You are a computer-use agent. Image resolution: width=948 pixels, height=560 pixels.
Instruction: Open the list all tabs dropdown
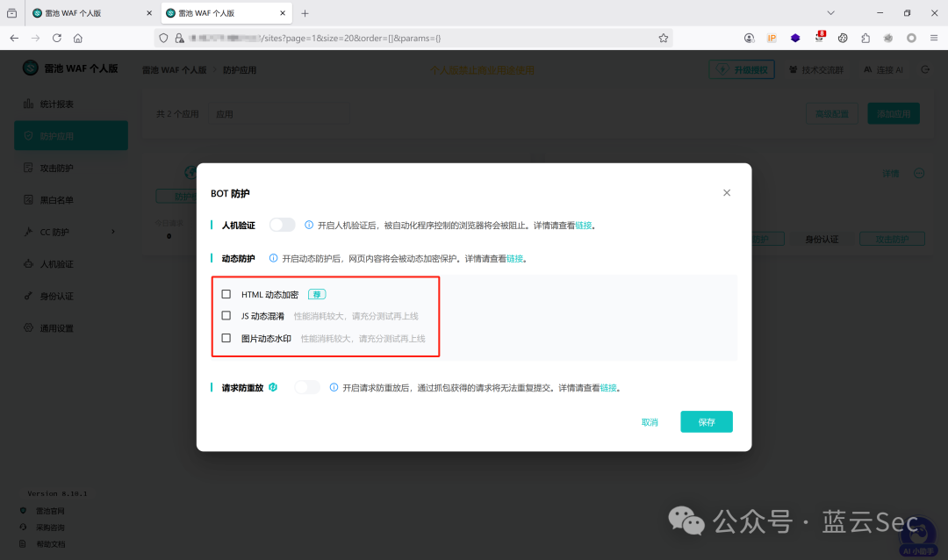(830, 12)
